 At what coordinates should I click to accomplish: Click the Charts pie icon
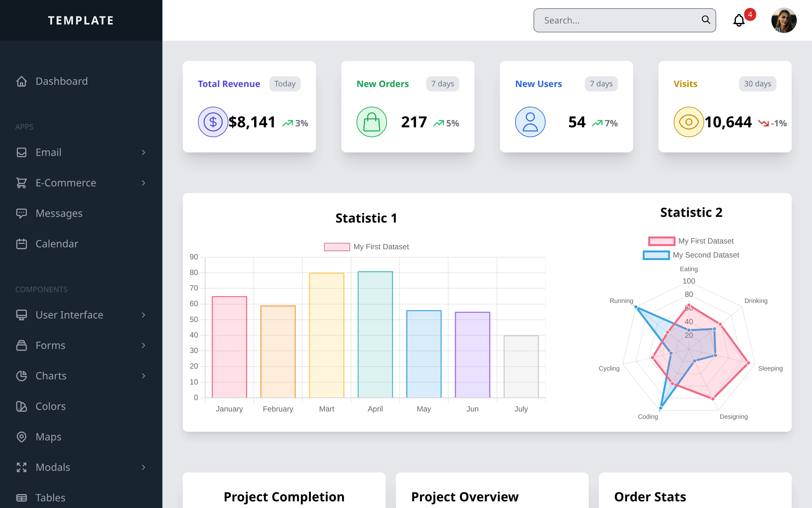pos(22,376)
